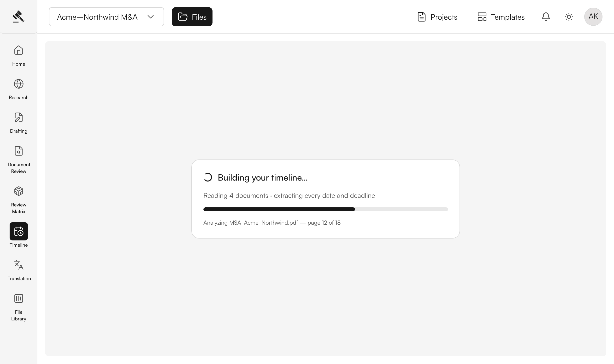The width and height of the screenshot is (614, 364).
Task: Open the Research globe icon
Action: click(x=19, y=84)
